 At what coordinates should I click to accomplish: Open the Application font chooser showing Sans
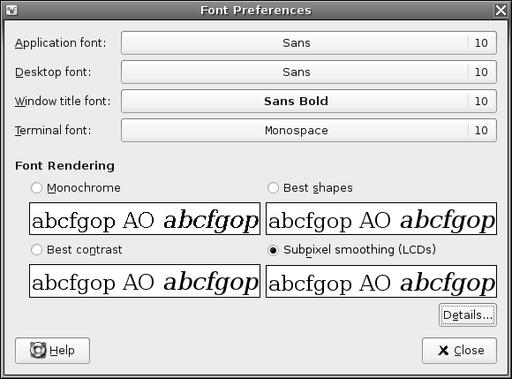[x=309, y=43]
